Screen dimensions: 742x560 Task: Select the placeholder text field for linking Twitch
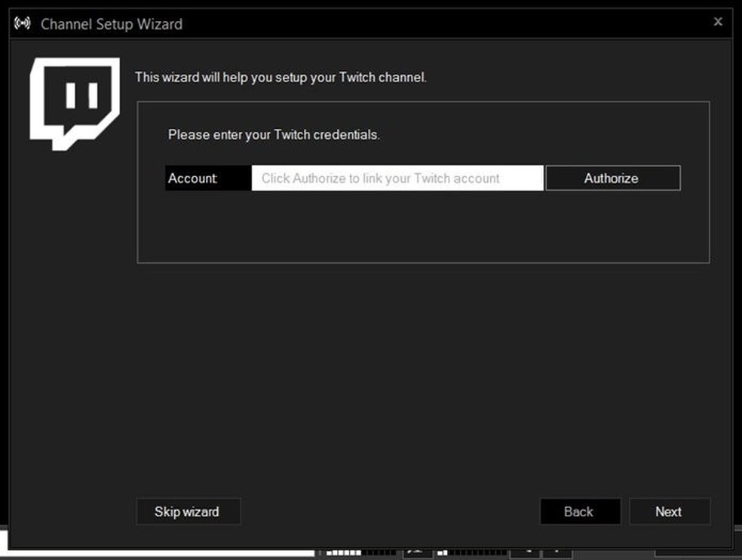coord(396,178)
